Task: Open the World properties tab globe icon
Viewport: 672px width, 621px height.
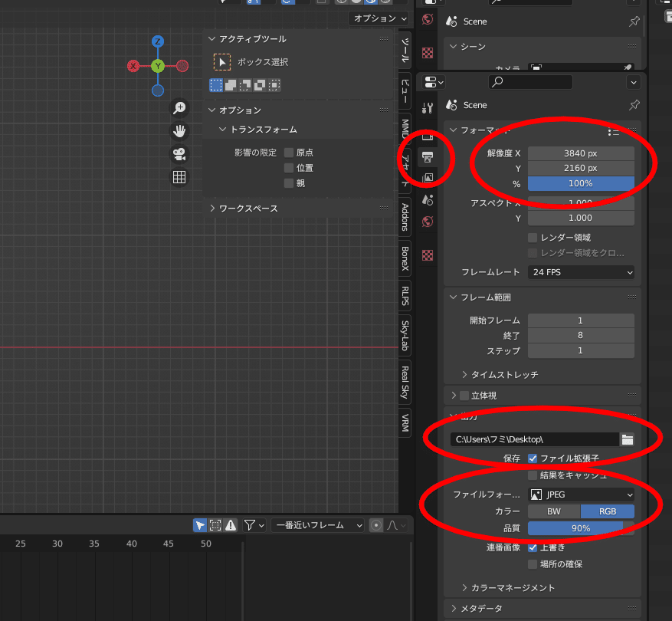Action: click(428, 222)
